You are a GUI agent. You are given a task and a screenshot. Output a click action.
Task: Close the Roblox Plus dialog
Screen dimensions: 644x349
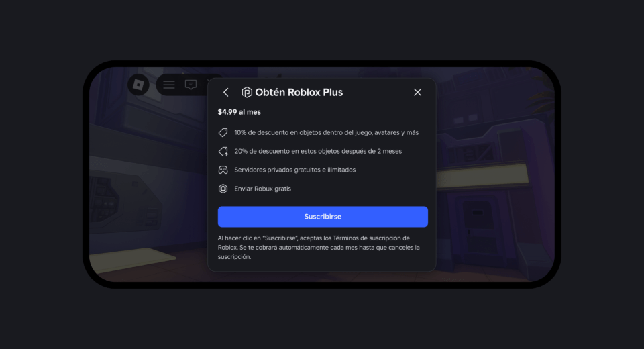tap(417, 92)
